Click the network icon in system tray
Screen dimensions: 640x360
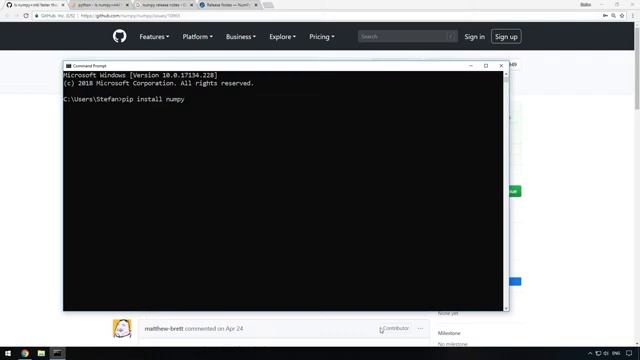click(598, 353)
